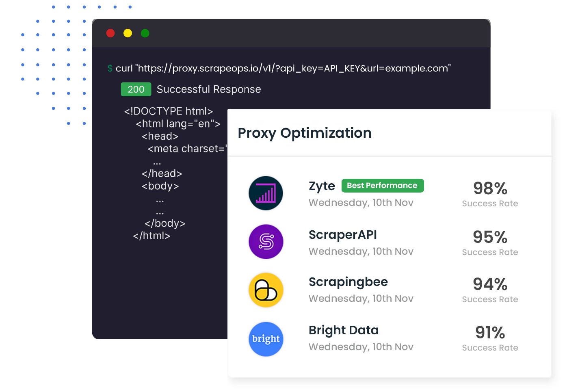Image resolution: width=567 pixels, height=392 pixels.
Task: Click the red close dot on terminal window
Action: point(110,33)
